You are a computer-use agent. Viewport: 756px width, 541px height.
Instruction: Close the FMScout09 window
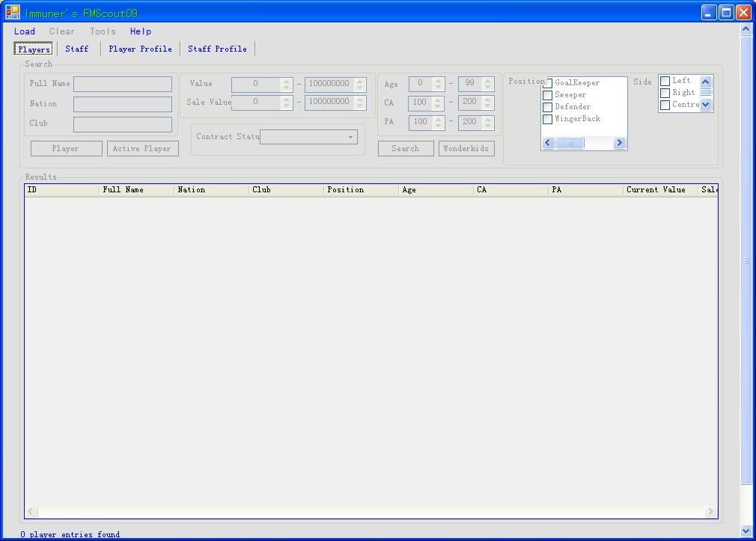[743, 12]
